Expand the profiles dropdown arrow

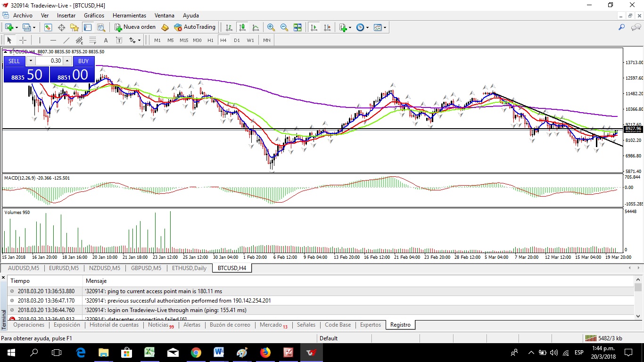(34, 27)
